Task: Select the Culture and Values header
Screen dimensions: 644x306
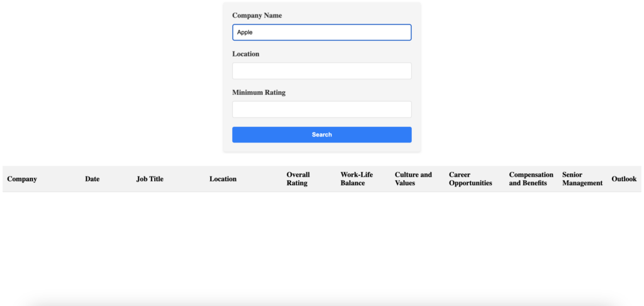Action: point(413,179)
